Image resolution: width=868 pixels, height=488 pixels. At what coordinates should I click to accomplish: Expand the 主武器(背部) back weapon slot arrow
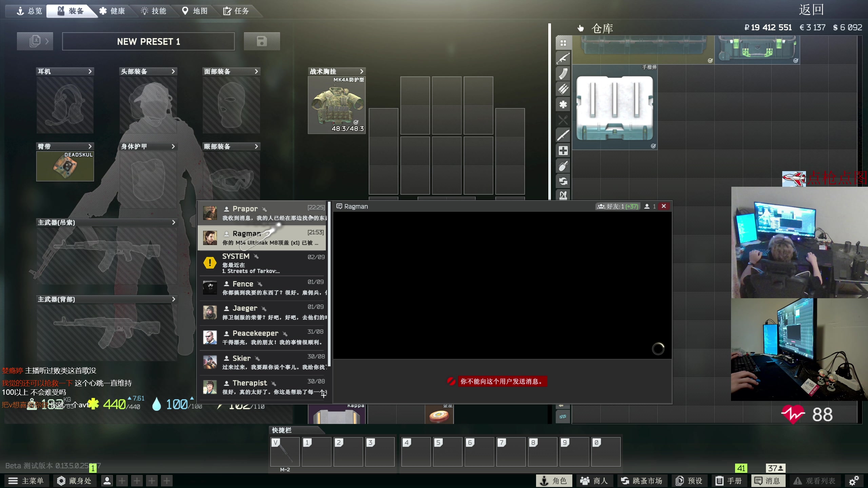tap(174, 299)
